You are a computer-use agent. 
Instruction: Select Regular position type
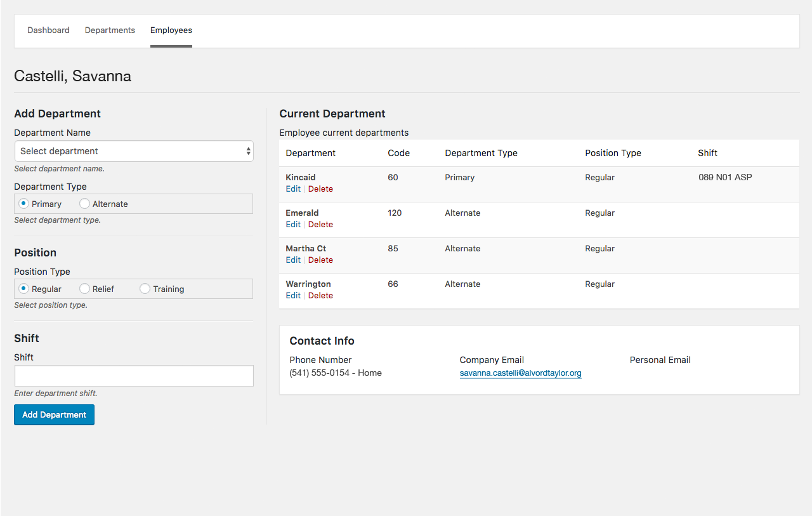point(24,289)
